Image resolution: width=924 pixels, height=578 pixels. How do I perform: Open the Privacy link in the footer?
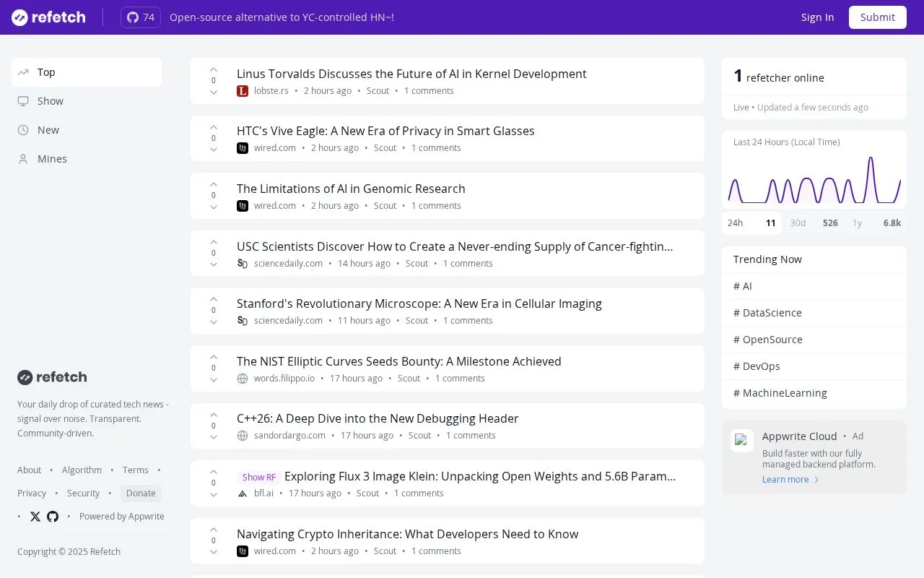pyautogui.click(x=32, y=493)
